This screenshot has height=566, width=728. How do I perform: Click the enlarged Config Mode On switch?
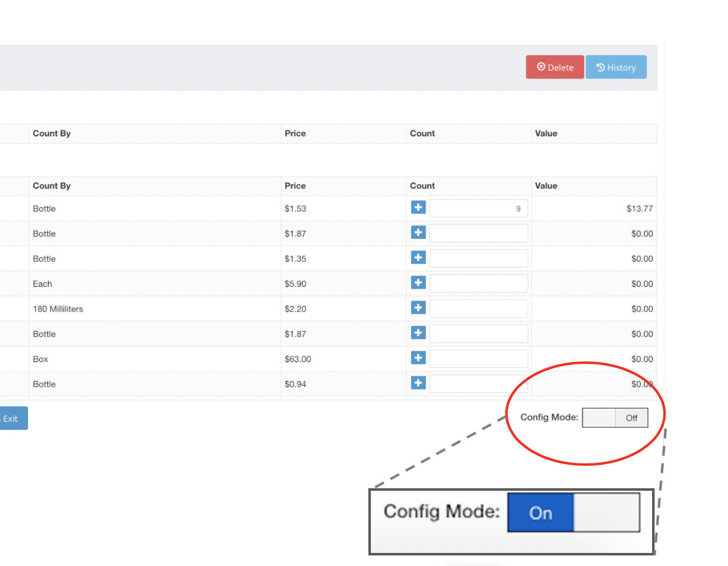click(x=573, y=513)
